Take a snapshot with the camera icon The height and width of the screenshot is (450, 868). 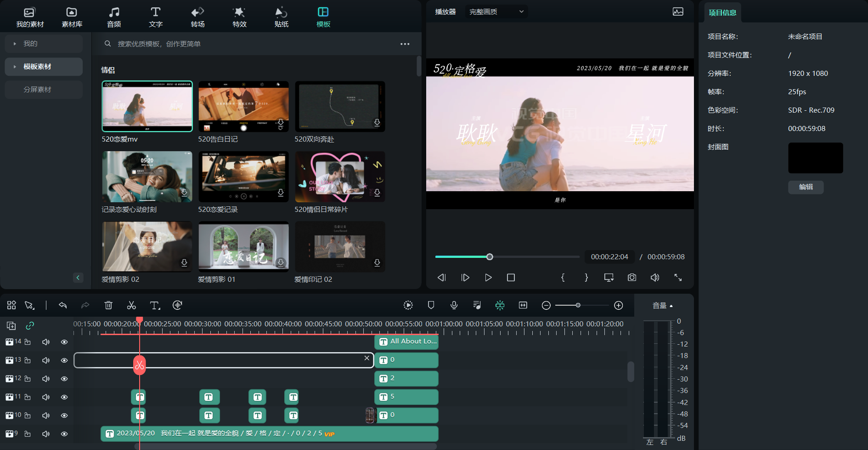click(x=632, y=278)
